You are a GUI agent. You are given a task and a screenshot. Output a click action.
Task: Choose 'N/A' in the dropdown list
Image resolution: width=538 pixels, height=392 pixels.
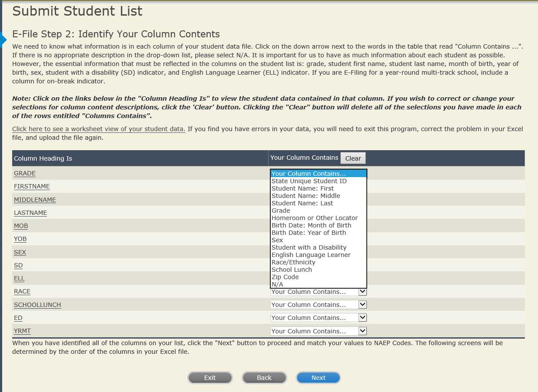pos(277,284)
